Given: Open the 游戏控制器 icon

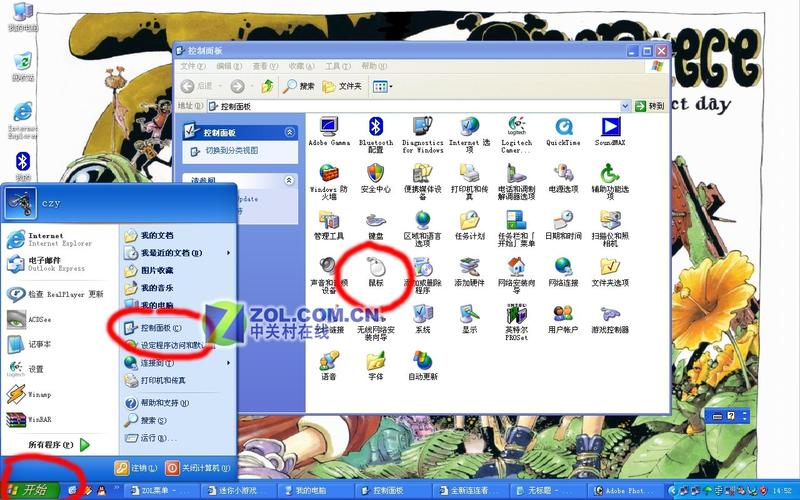Looking at the screenshot, I should tap(610, 319).
